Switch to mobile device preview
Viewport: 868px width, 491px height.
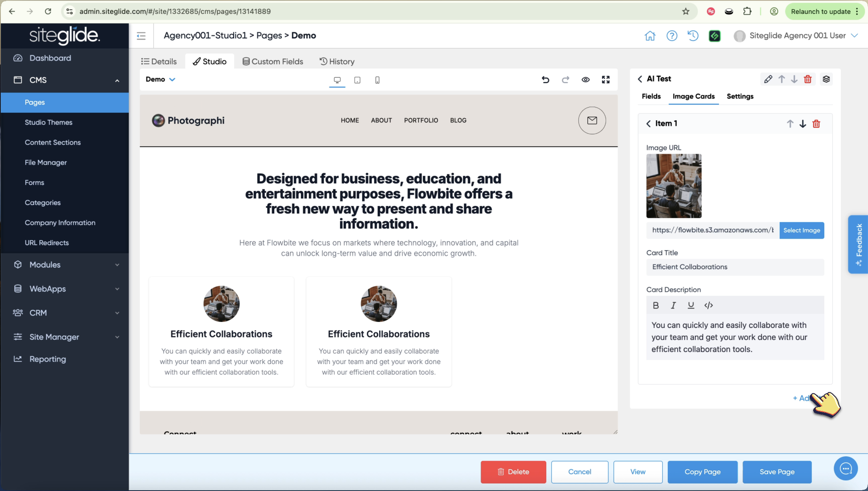377,80
